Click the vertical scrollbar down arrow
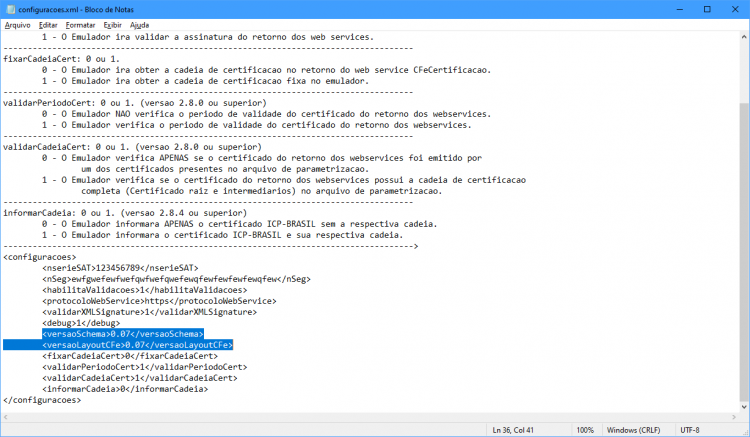The width and height of the screenshot is (750, 437). pos(744,407)
